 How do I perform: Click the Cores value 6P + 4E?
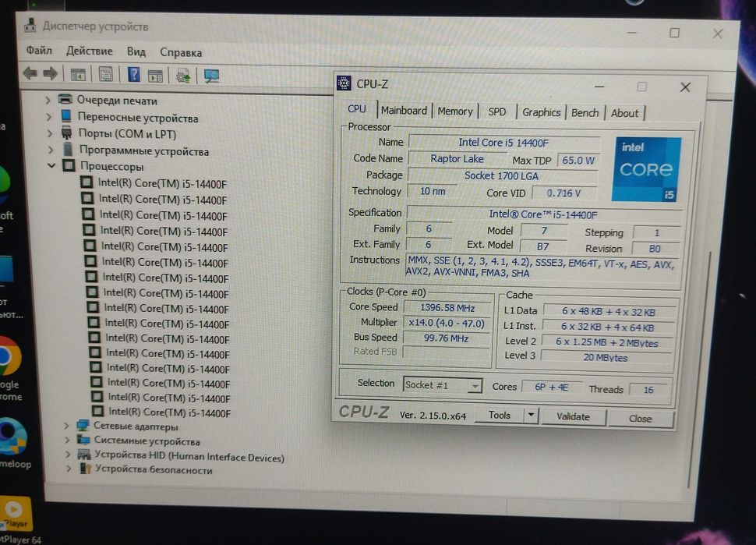[551, 388]
